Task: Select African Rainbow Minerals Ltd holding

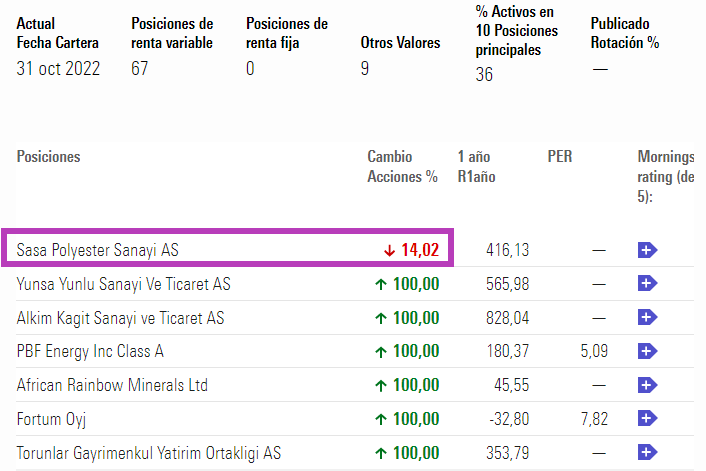Action: (112, 385)
